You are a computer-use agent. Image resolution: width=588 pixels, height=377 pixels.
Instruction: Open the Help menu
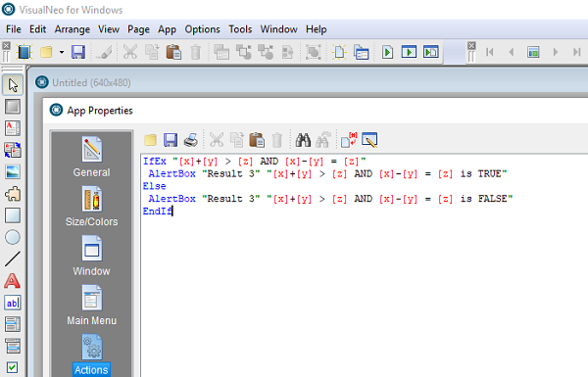pos(317,29)
